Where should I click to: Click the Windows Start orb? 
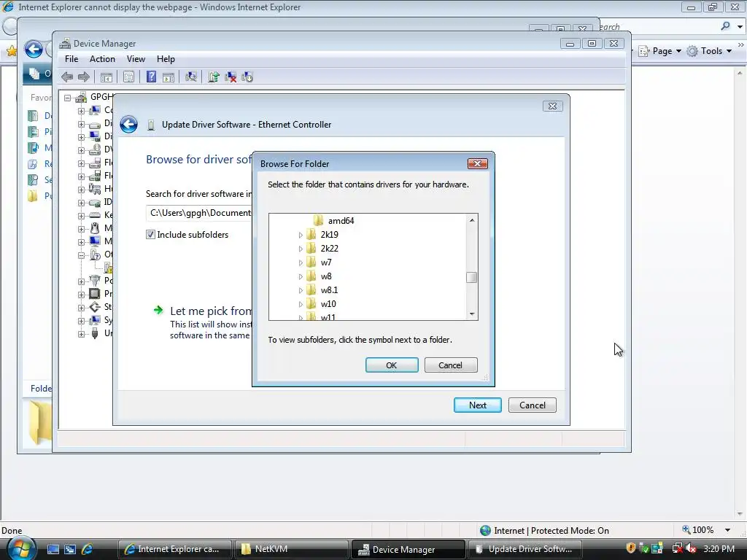tap(21, 549)
